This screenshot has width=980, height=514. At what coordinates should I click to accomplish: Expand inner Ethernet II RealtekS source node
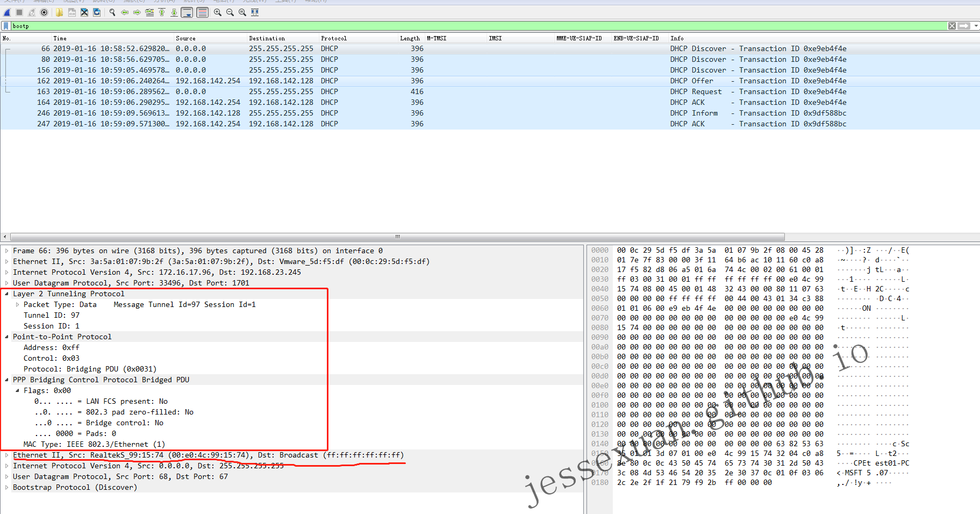[6, 455]
